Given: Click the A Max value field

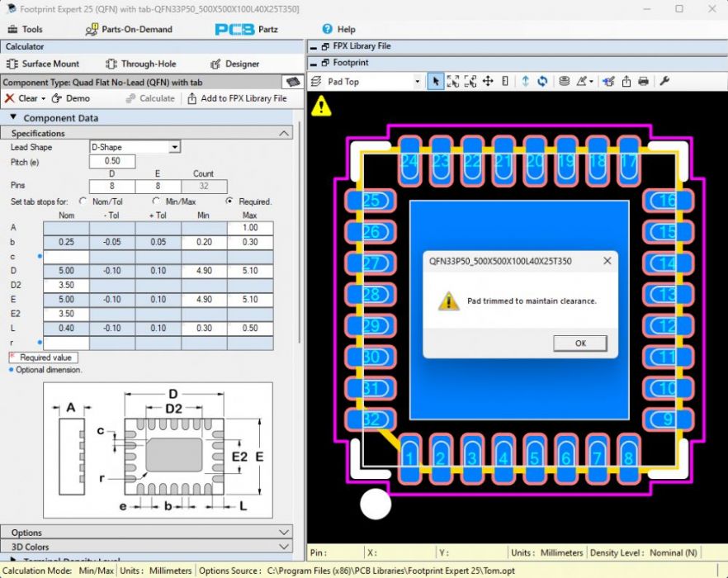Looking at the screenshot, I should 250,228.
